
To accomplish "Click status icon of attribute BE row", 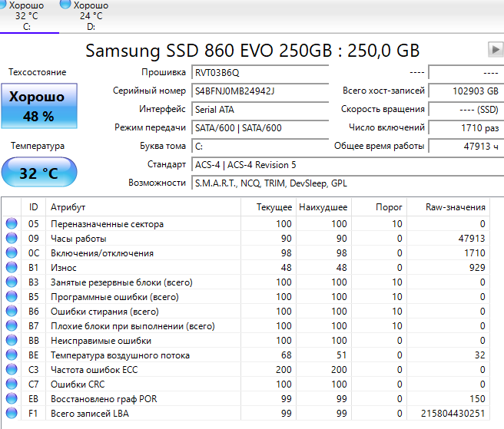I will [12, 355].
